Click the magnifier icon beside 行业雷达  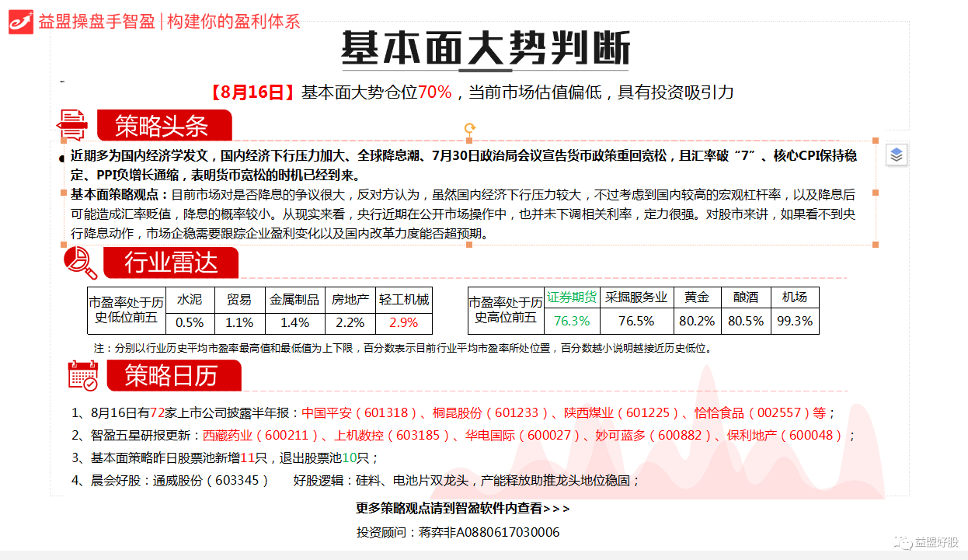pos(80,262)
